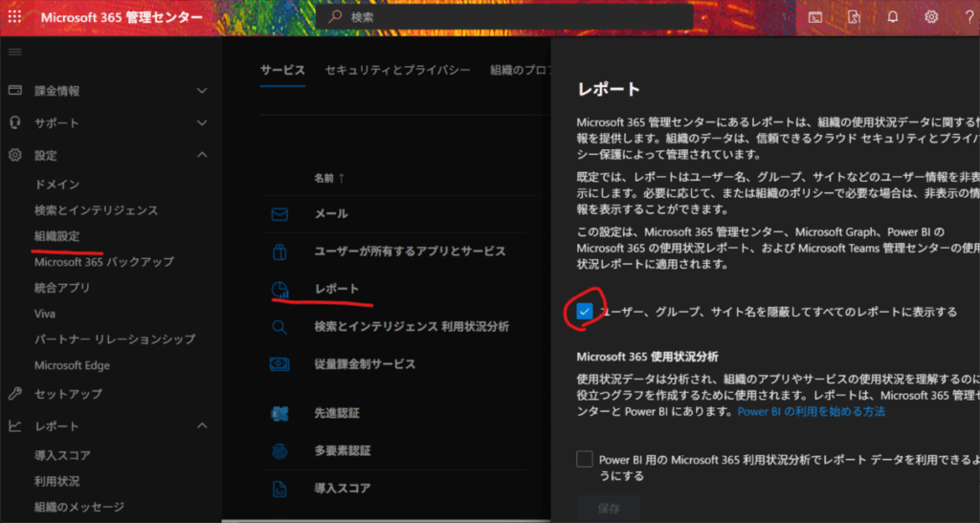Open 統合アプリ in sidebar

pos(62,288)
